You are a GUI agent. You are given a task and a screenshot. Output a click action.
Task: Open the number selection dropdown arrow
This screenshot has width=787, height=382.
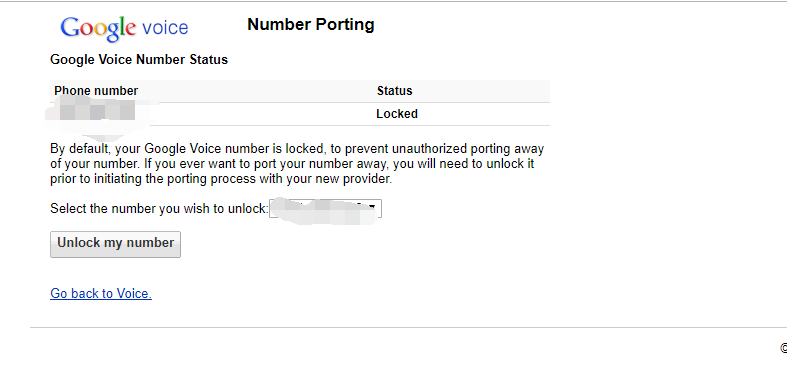[372, 208]
